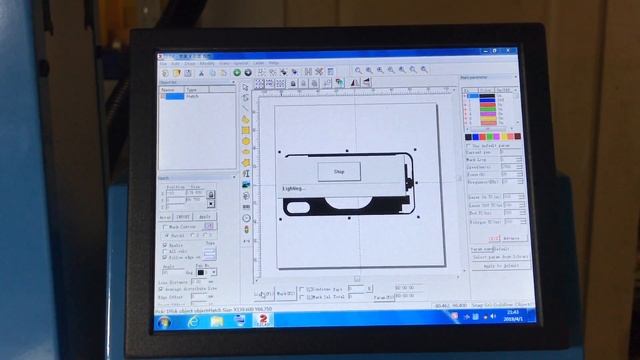Select the Node edit tool

click(245, 98)
